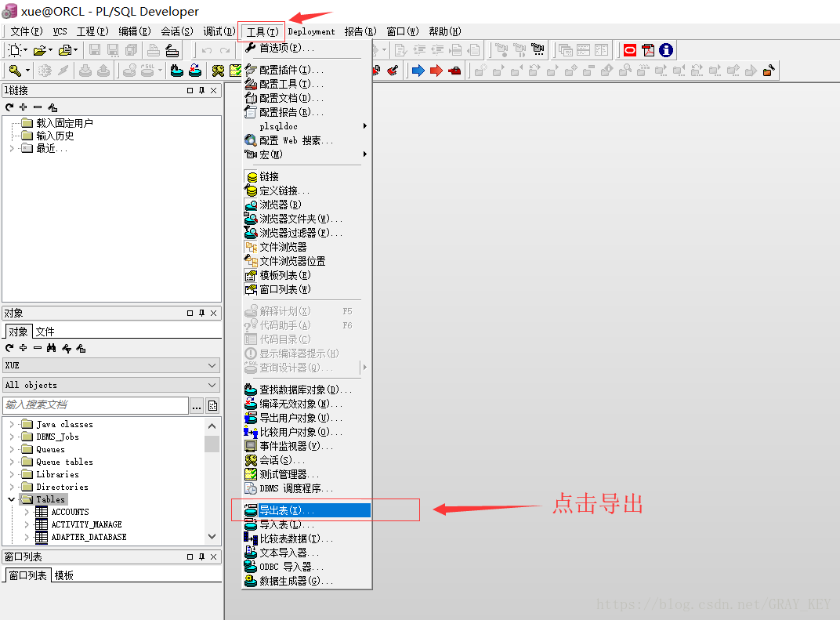The image size is (840, 620).
Task: Open dropdown arrow beside Log on key
Action: coord(28,71)
